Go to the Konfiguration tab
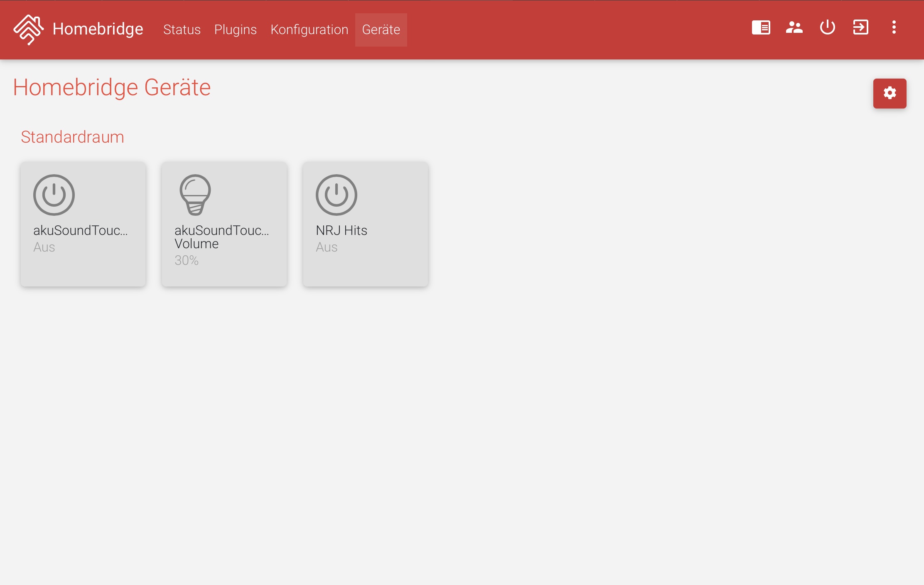924x585 pixels. [309, 30]
